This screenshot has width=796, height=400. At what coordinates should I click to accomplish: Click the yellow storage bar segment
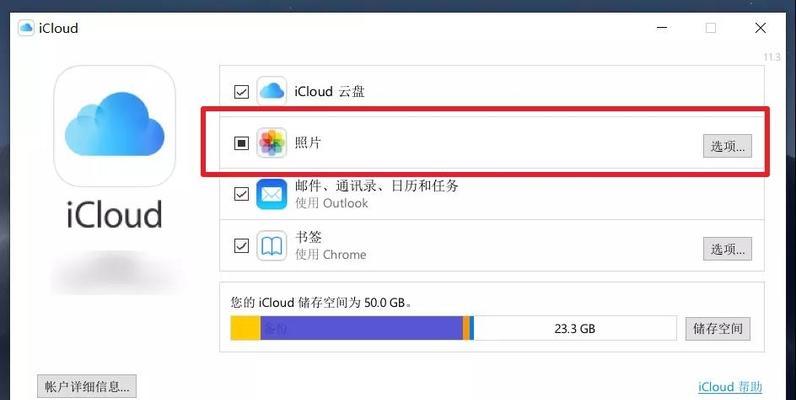click(246, 328)
